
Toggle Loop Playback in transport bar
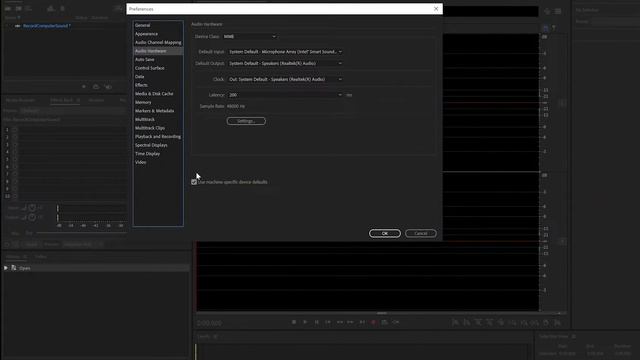384,322
